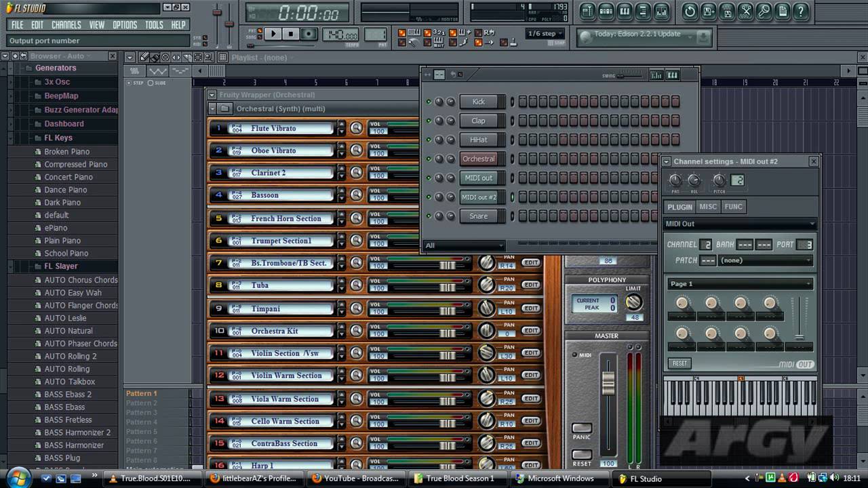The width and height of the screenshot is (868, 488).
Task: Click the Orchestral channel button
Action: point(479,159)
